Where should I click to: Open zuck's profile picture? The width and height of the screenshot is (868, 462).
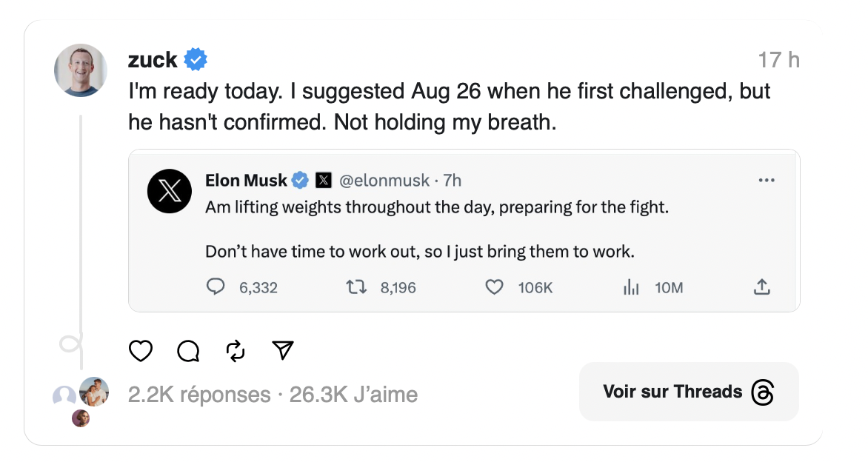81,70
